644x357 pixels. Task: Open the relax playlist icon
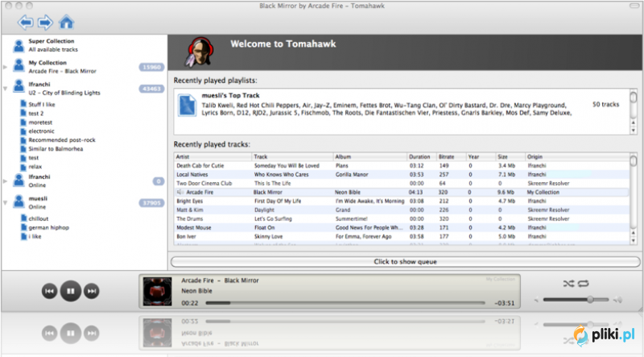click(x=24, y=167)
